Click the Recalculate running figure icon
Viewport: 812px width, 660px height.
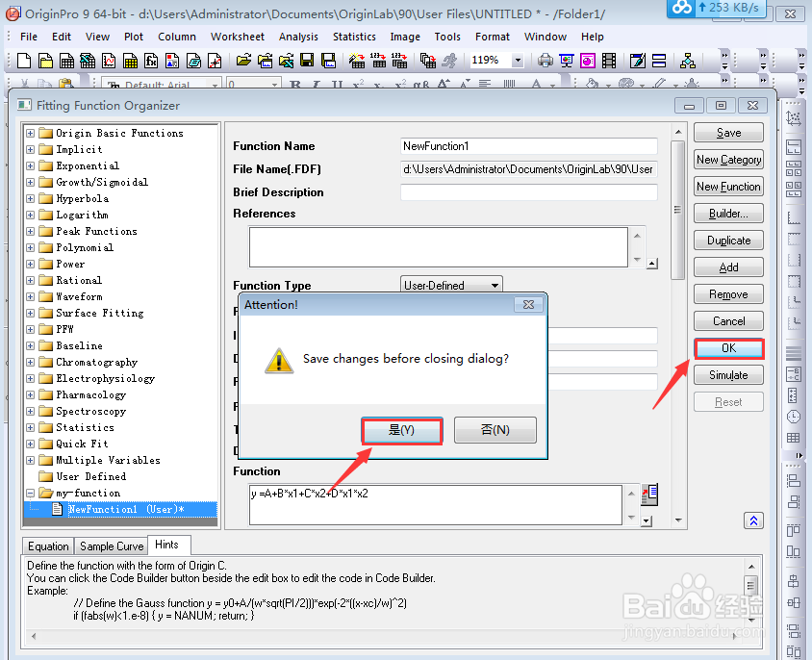click(x=450, y=61)
